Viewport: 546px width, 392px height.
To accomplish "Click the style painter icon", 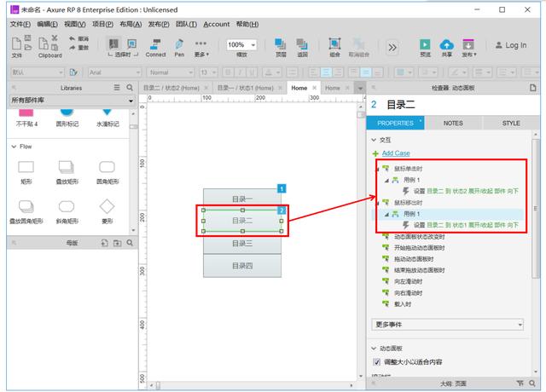I will click(x=73, y=72).
